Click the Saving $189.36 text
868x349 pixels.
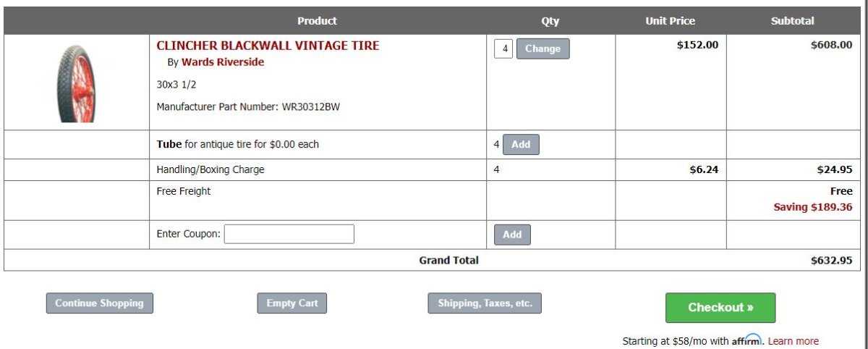(812, 207)
